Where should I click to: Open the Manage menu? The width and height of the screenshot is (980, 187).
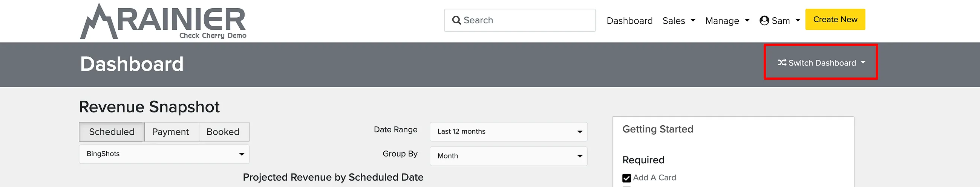click(x=727, y=21)
